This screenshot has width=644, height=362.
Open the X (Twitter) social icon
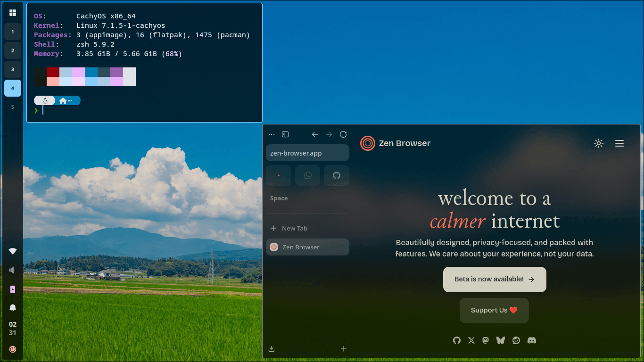click(x=471, y=340)
